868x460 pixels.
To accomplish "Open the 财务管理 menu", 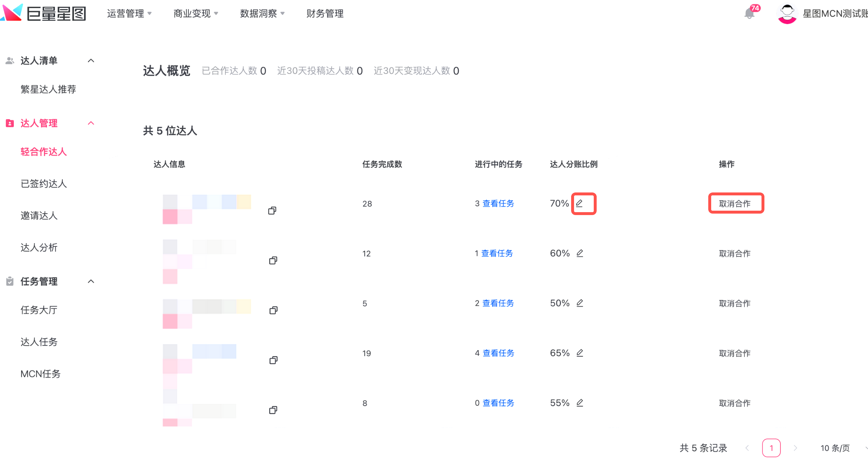I will 325,13.
